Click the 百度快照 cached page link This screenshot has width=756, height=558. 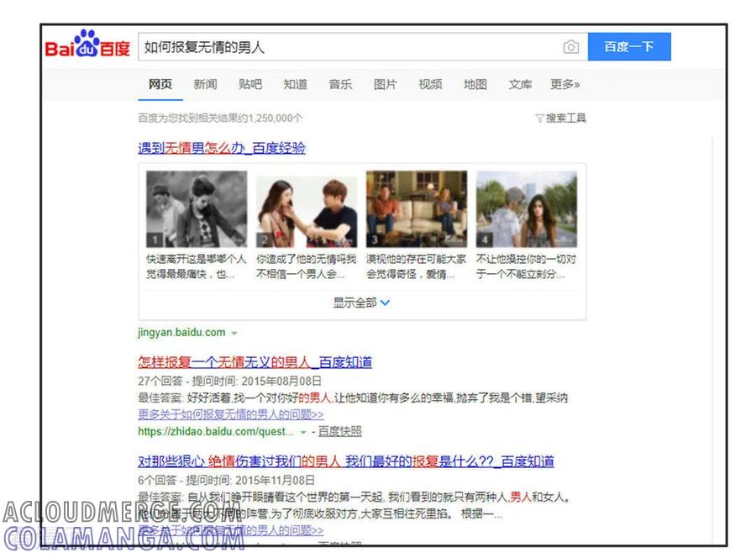pos(340,432)
